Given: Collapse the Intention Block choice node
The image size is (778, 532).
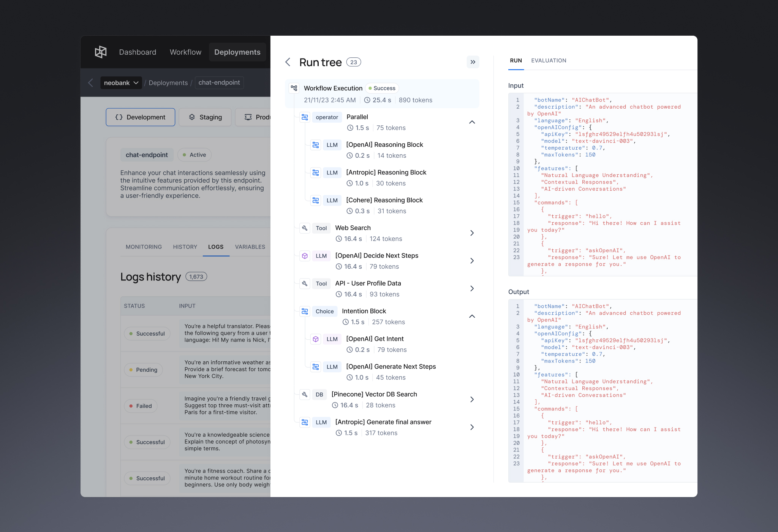Looking at the screenshot, I should coord(472,316).
